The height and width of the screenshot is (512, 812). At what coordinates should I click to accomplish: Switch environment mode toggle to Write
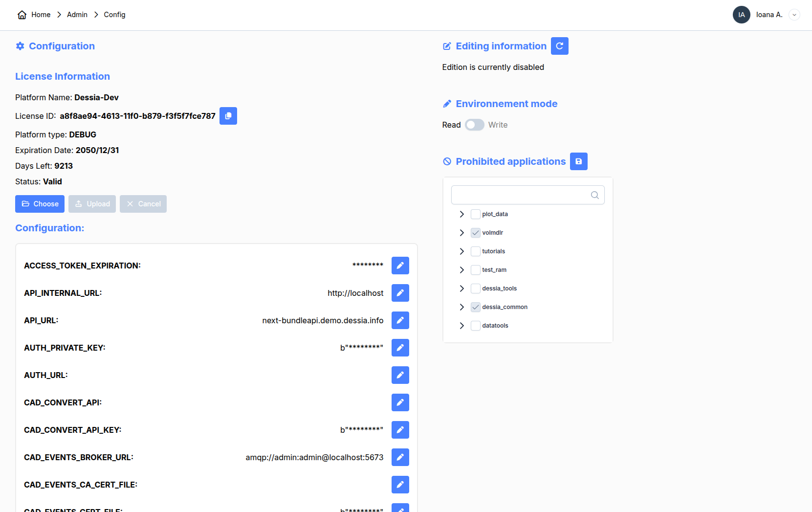(474, 125)
